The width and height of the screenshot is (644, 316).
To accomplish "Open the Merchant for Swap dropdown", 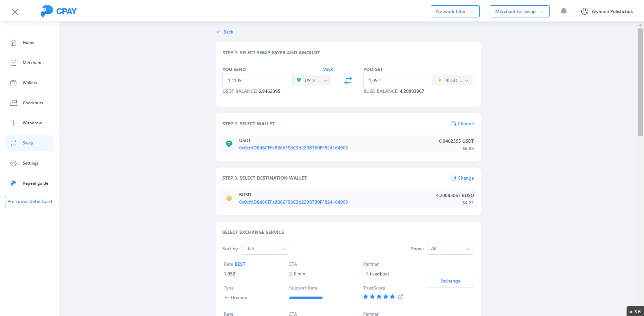I will [519, 11].
